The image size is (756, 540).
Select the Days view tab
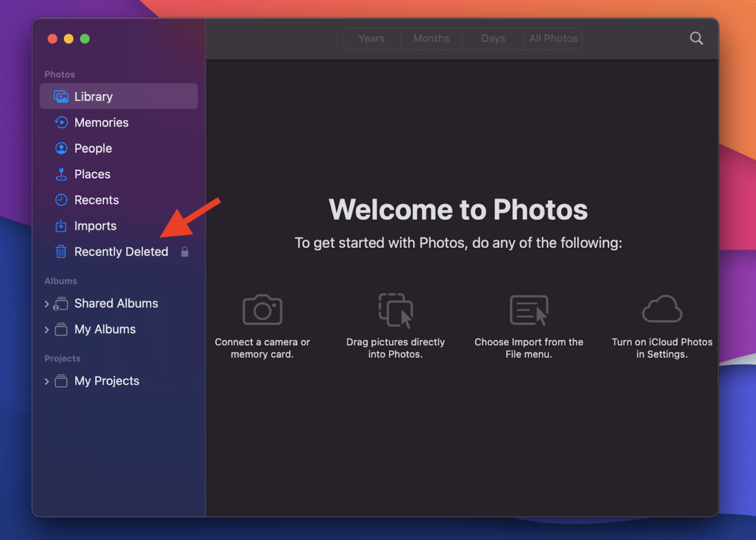tap(493, 38)
